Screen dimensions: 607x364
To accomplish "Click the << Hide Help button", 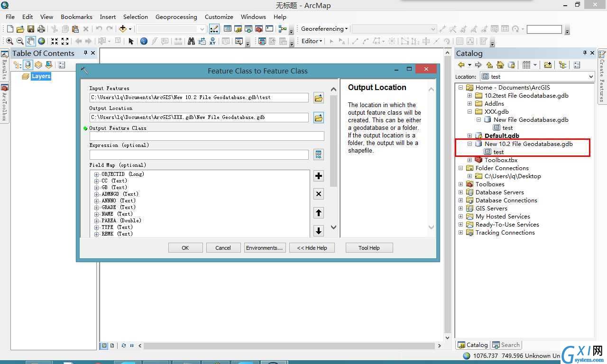I will click(x=312, y=248).
